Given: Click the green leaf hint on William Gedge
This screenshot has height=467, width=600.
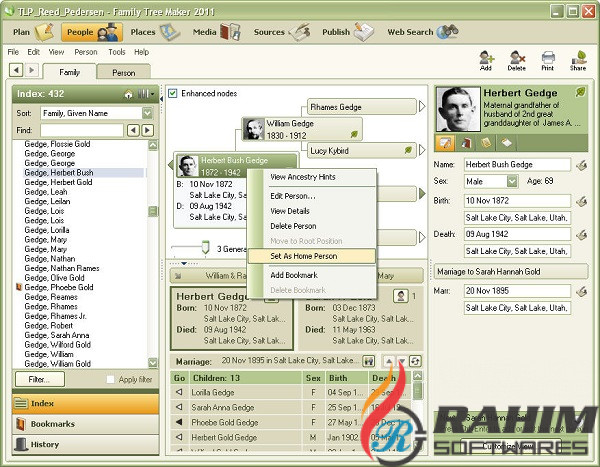Looking at the screenshot, I should 354,134.
